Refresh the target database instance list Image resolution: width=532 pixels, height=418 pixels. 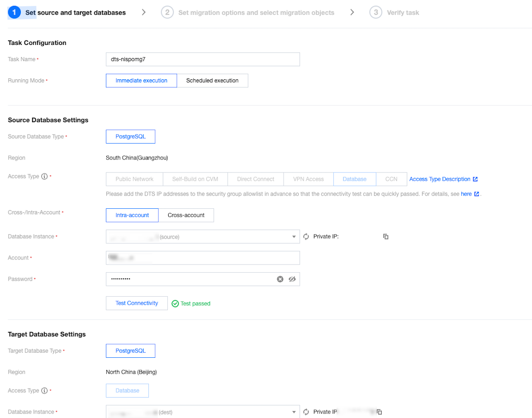click(306, 412)
